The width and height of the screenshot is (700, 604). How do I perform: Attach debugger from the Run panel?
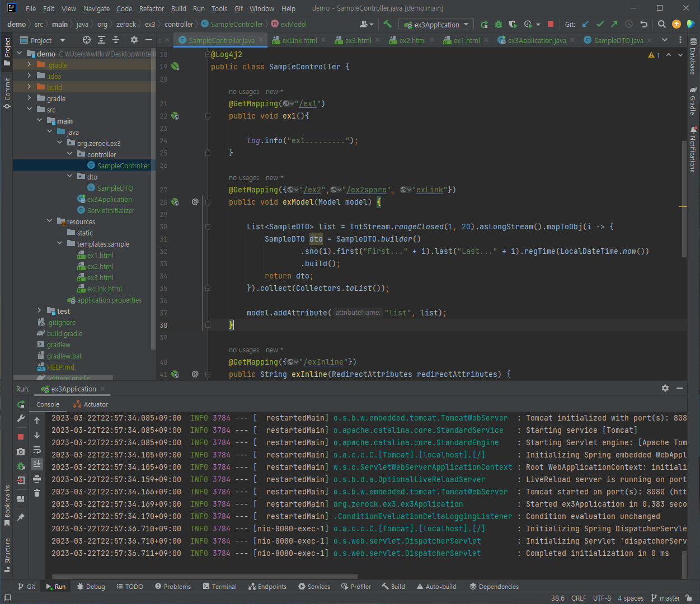(21, 466)
